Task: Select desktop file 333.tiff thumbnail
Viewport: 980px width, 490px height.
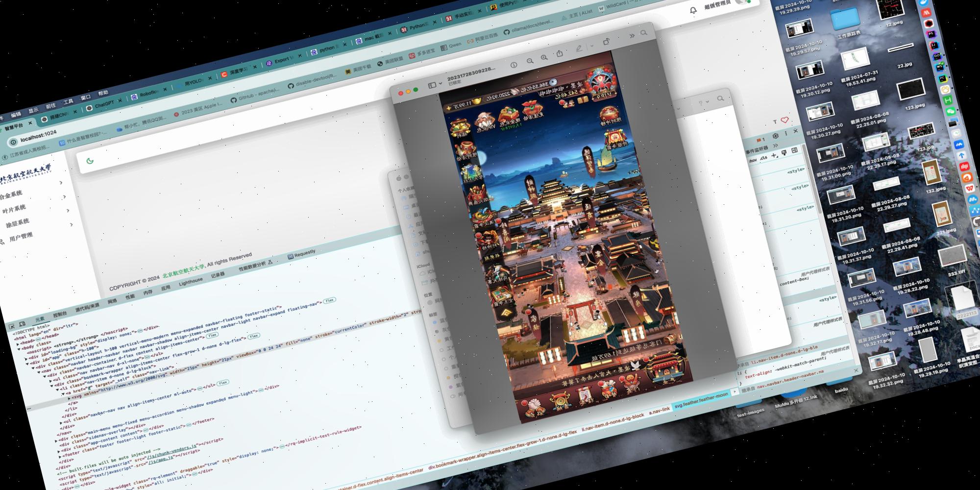Action: coord(952,255)
